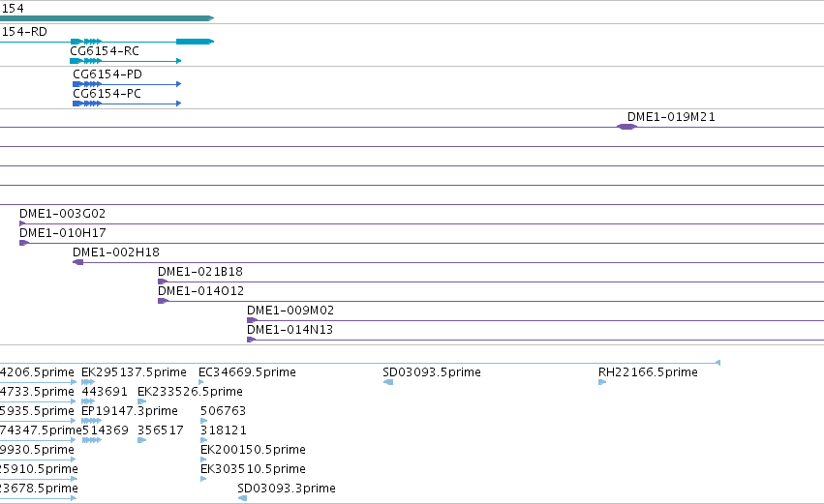Click the 443691 EST label
This screenshot has width=824, height=504.
[x=105, y=392]
